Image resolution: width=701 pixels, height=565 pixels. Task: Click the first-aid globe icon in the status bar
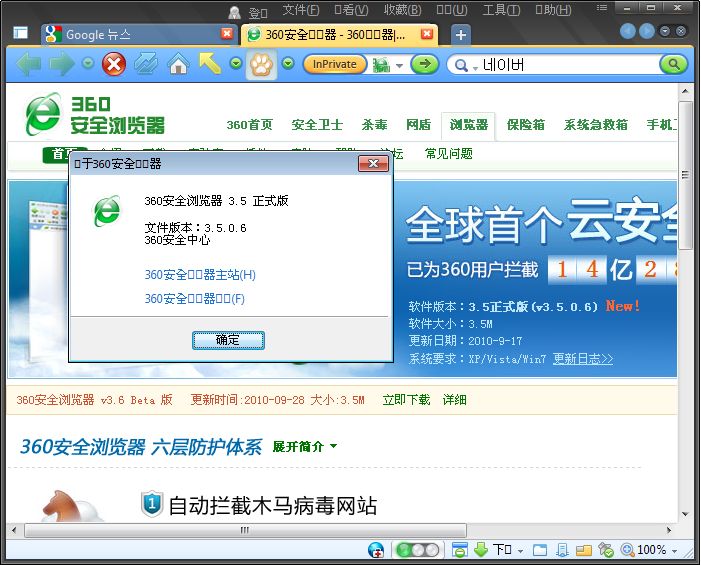coord(376,550)
